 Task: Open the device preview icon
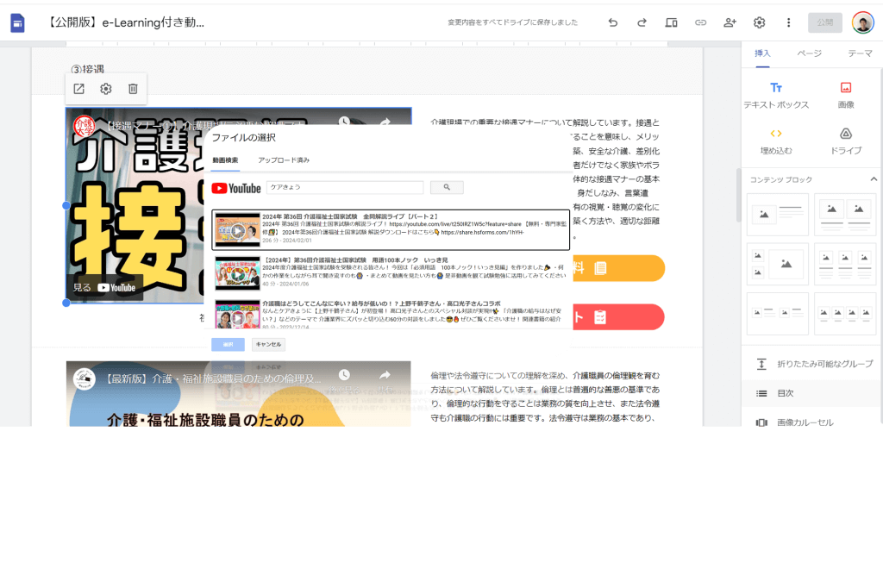click(x=671, y=22)
